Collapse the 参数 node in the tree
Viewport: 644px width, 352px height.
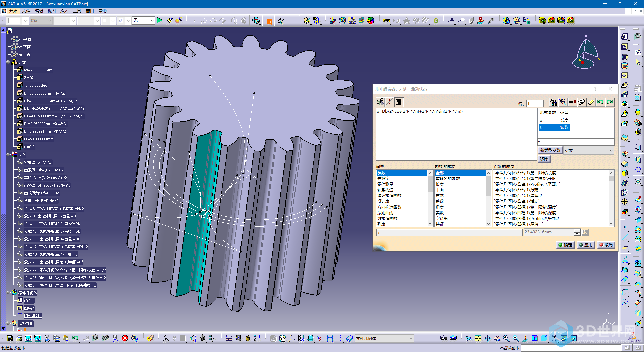tap(8, 62)
